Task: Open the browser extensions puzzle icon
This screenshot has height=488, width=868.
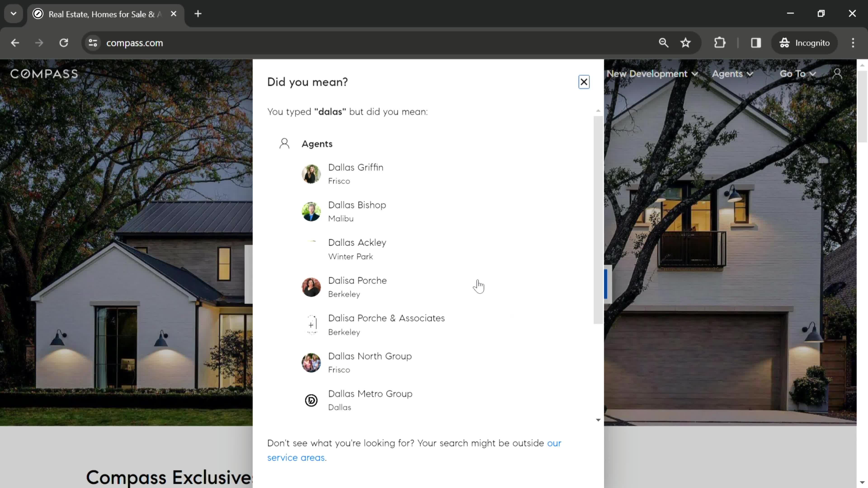Action: (x=720, y=43)
